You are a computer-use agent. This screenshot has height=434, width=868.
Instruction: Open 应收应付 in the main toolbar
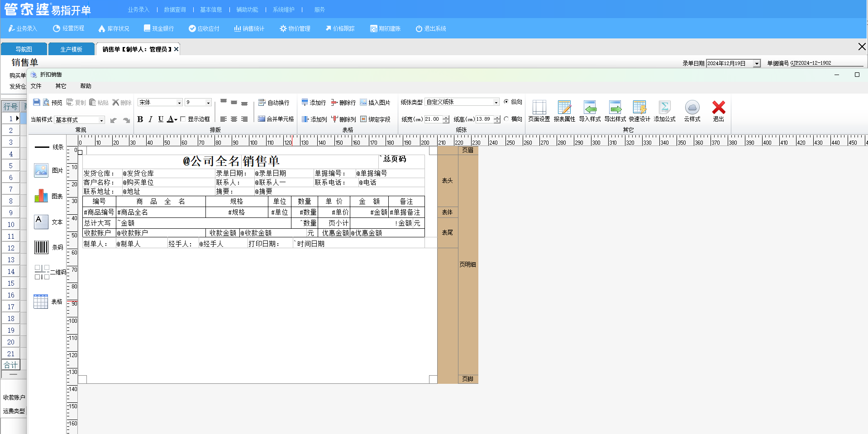(x=204, y=28)
